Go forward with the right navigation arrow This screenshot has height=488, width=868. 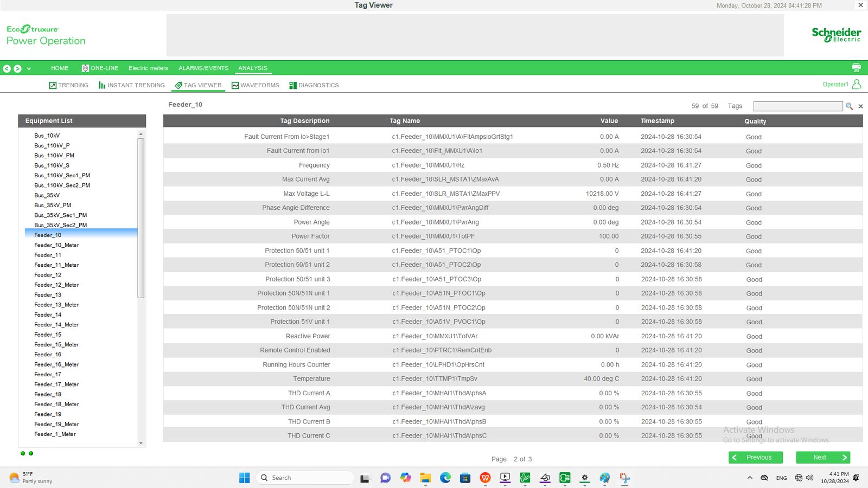(x=17, y=68)
